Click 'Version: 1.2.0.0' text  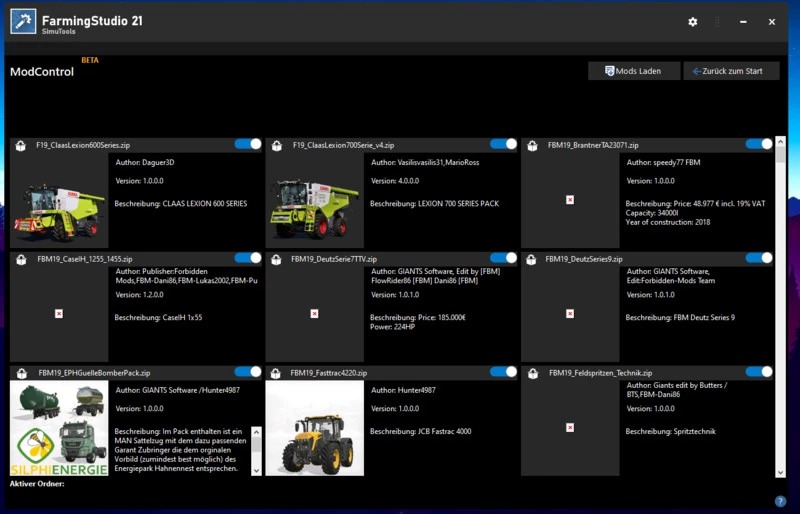[139, 295]
